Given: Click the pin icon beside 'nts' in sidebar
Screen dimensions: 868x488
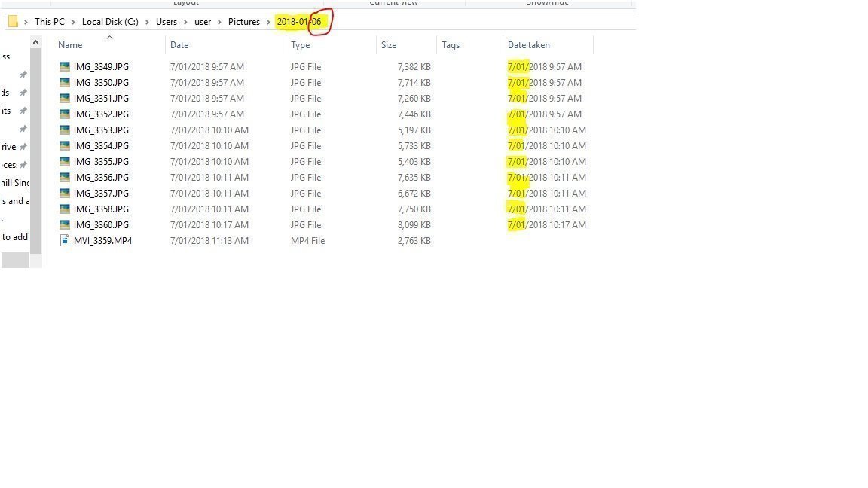Looking at the screenshot, I should [x=23, y=111].
